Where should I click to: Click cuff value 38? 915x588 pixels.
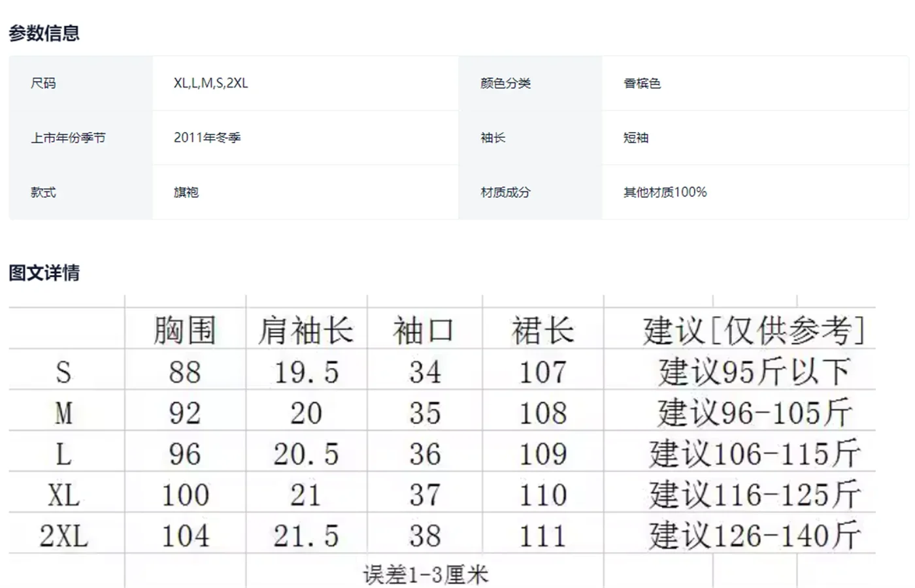425,536
